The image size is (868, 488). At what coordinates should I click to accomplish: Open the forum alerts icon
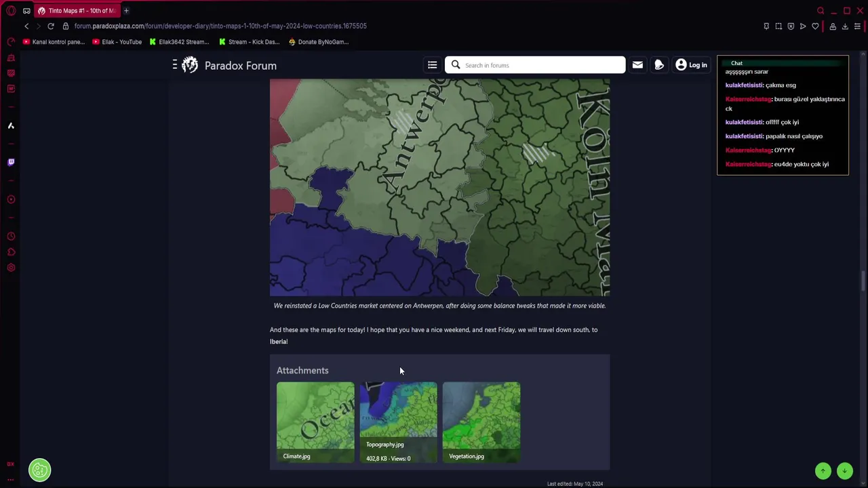click(x=658, y=65)
